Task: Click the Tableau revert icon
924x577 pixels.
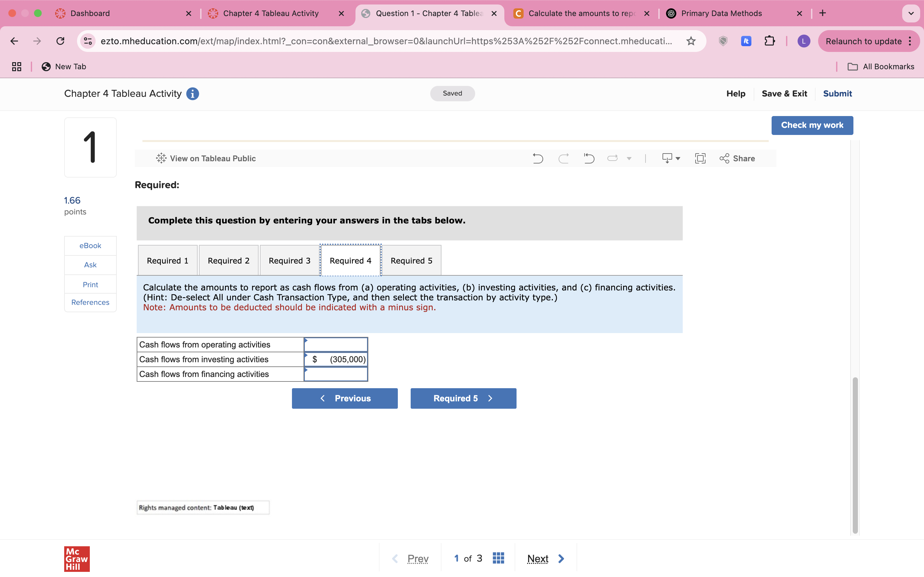Action: click(589, 158)
